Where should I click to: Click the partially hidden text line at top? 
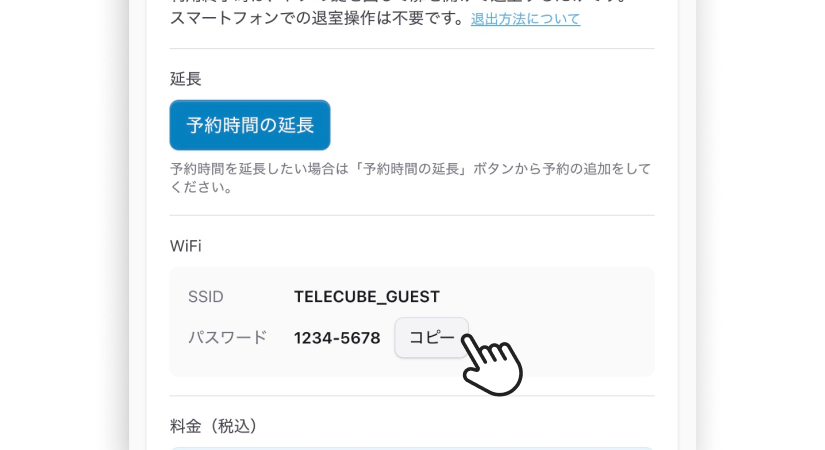coord(400,2)
